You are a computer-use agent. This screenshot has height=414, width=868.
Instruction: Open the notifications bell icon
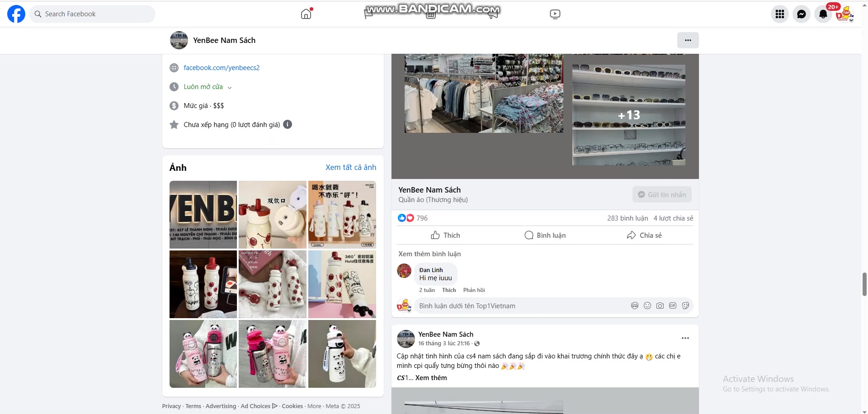coord(823,14)
